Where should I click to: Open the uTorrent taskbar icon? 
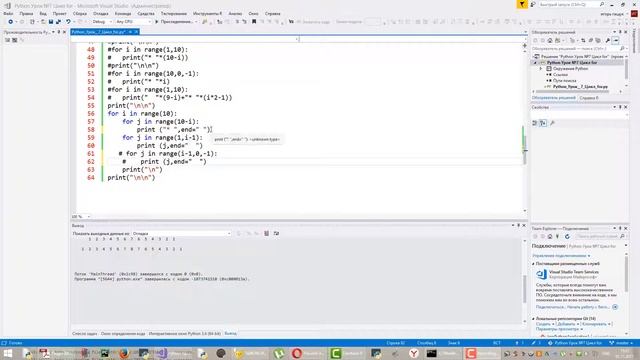tap(279, 353)
